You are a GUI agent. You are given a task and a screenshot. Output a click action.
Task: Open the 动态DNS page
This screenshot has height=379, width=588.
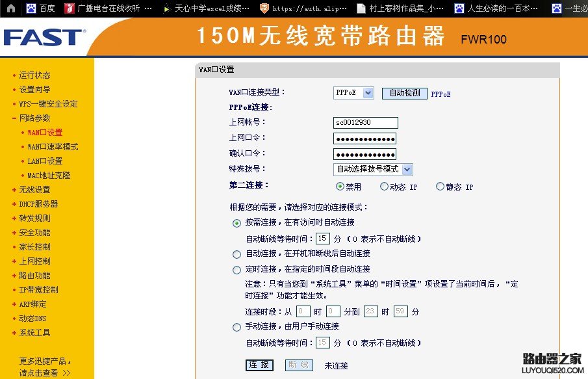(32, 319)
